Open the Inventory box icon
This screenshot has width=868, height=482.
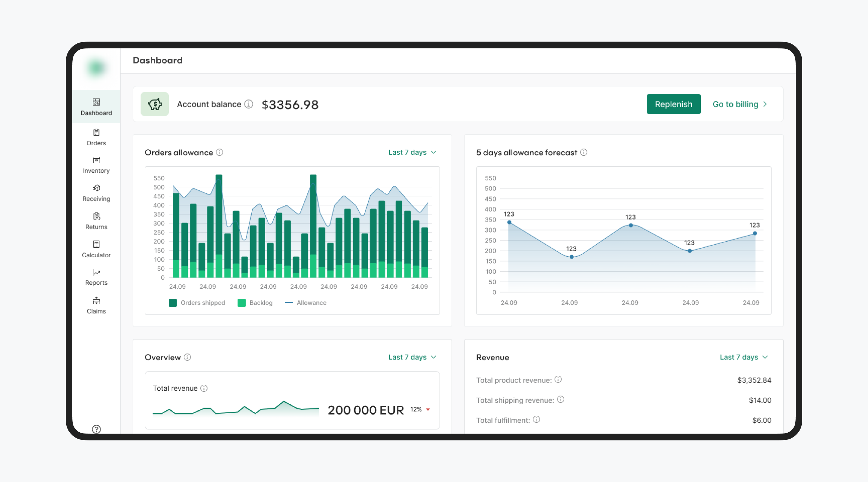tap(96, 160)
